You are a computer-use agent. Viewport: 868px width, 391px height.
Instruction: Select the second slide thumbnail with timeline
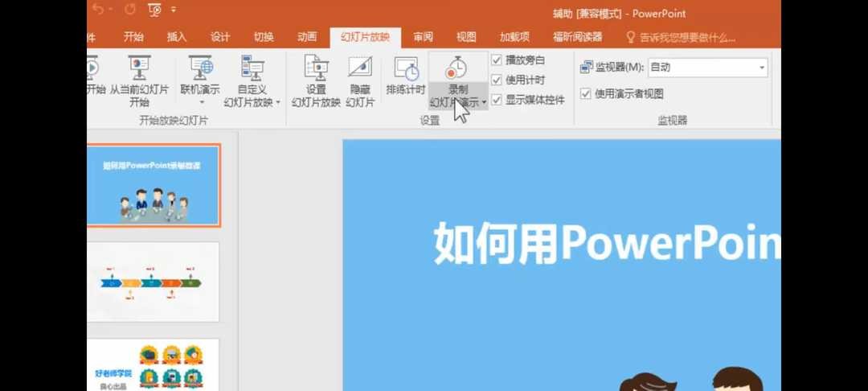(x=153, y=282)
